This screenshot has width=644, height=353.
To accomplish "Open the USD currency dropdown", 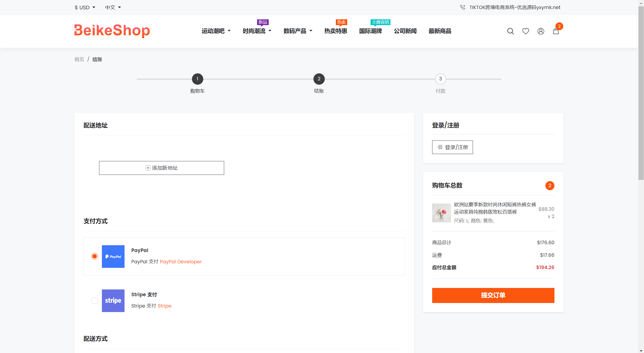I will point(85,8).
